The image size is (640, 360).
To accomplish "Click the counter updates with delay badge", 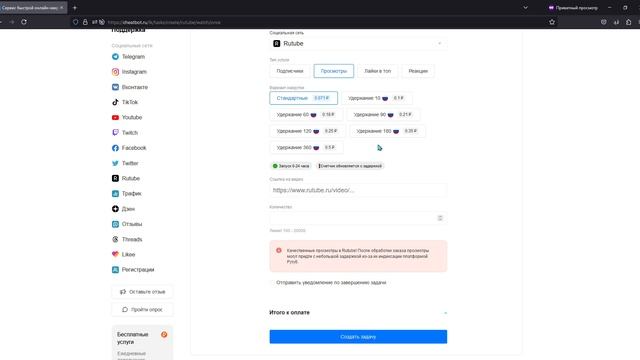I will [350, 166].
